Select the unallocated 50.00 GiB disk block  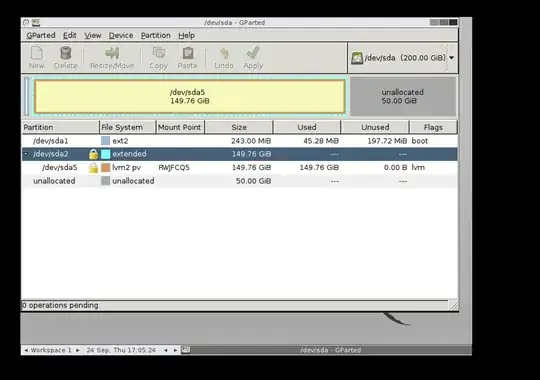click(403, 96)
